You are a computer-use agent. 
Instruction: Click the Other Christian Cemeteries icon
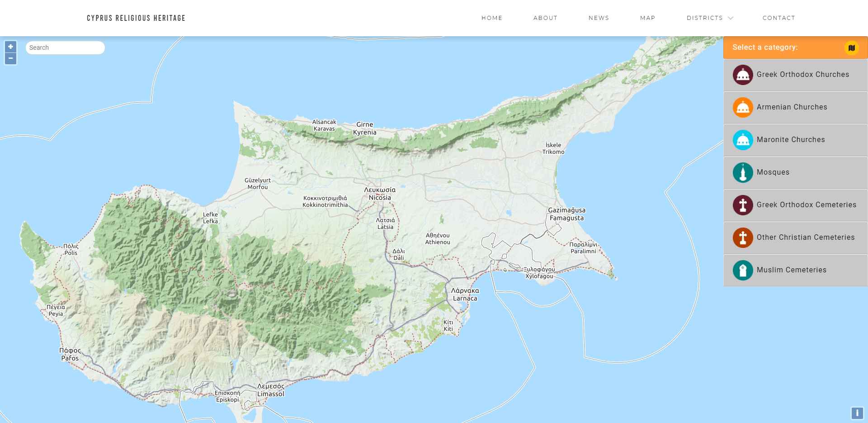[x=742, y=238]
